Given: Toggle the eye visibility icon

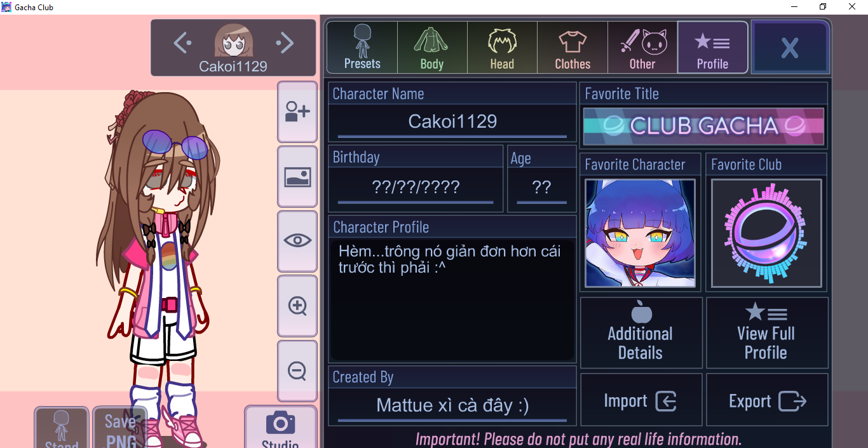Looking at the screenshot, I should (x=297, y=241).
